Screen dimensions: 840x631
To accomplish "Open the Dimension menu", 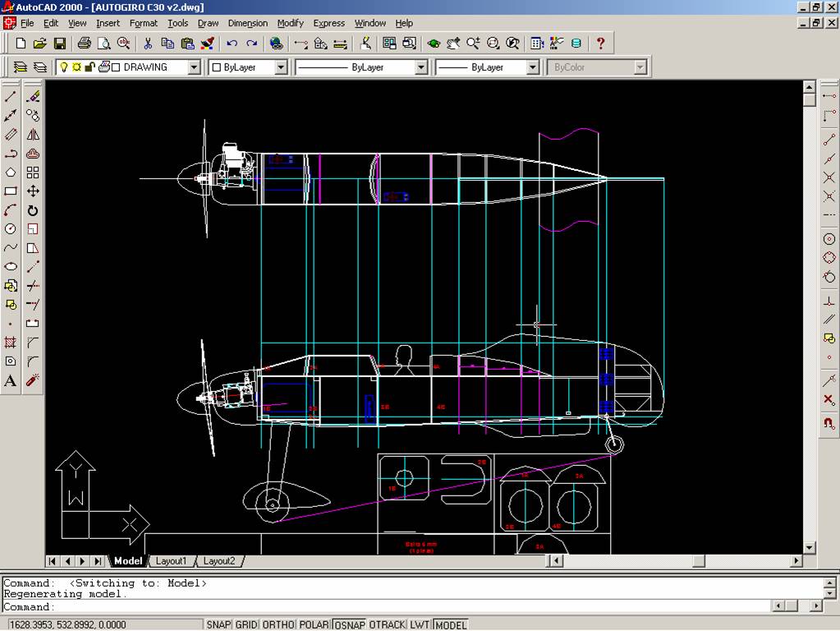I will coord(247,23).
